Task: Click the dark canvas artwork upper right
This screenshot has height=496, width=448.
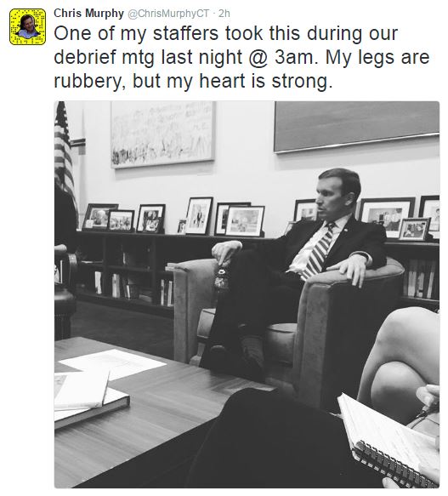Action: pyautogui.click(x=357, y=127)
